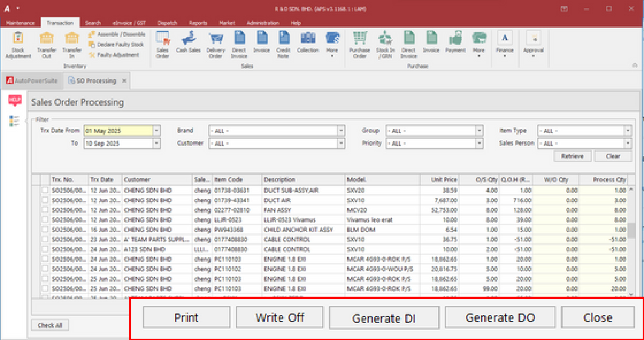
Task: Open the Collection icon in Sales
Action: (307, 38)
